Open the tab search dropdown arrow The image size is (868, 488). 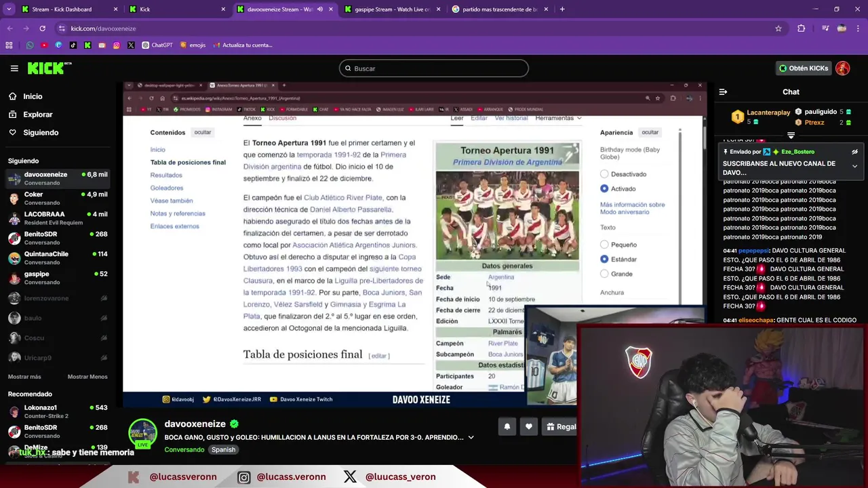pos(9,9)
